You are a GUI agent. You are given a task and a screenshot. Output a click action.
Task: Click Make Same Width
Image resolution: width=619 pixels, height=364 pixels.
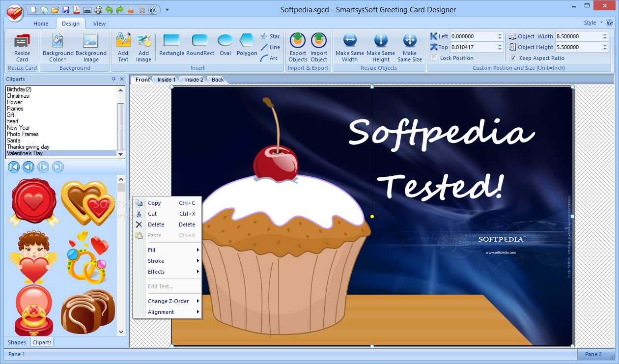click(350, 48)
